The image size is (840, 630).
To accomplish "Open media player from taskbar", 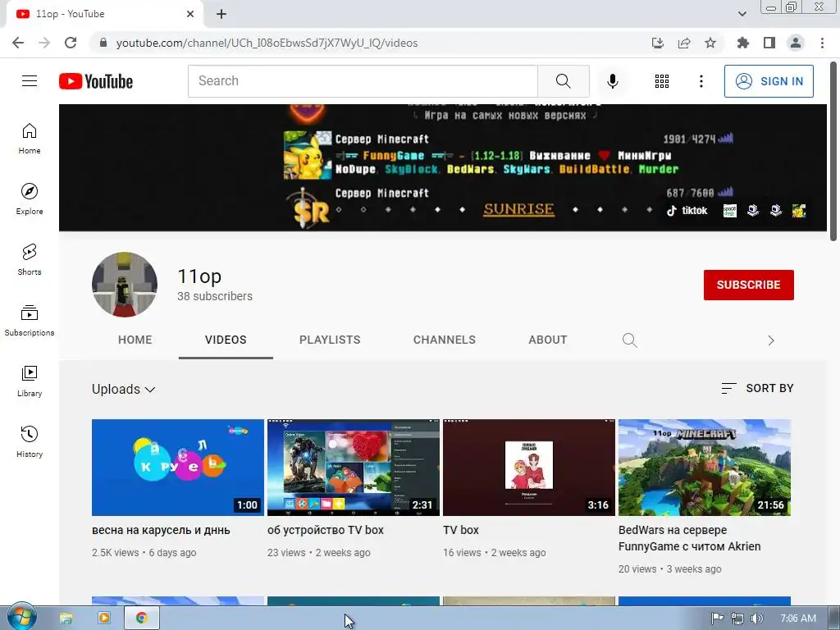I will (x=104, y=618).
